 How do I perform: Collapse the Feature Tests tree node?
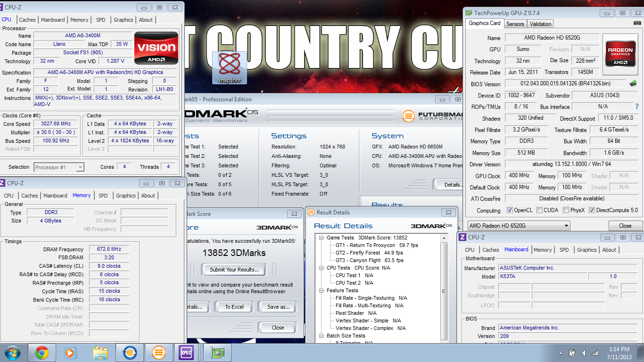pos(322,290)
